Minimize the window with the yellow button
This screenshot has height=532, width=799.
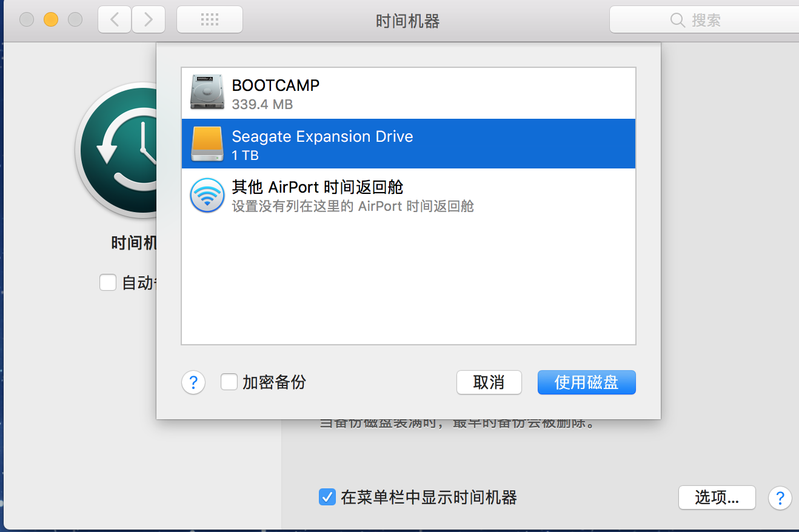[51, 20]
